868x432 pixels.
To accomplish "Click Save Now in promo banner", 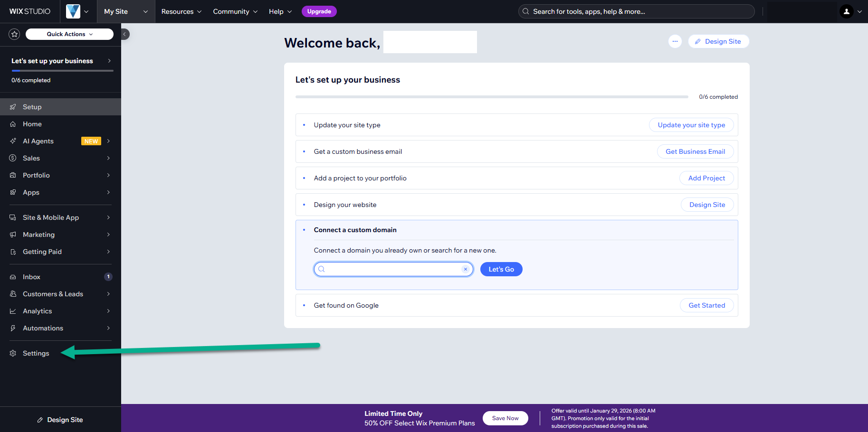I will point(505,418).
